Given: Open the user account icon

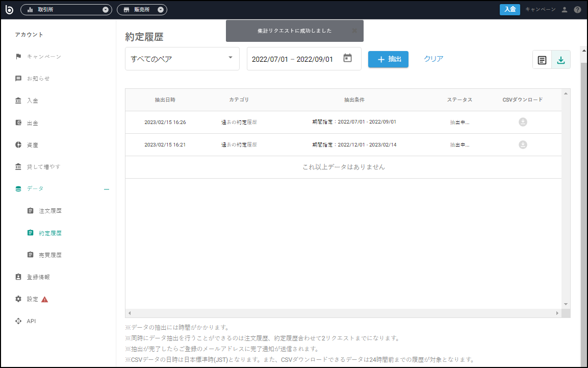Looking at the screenshot, I should tap(565, 10).
